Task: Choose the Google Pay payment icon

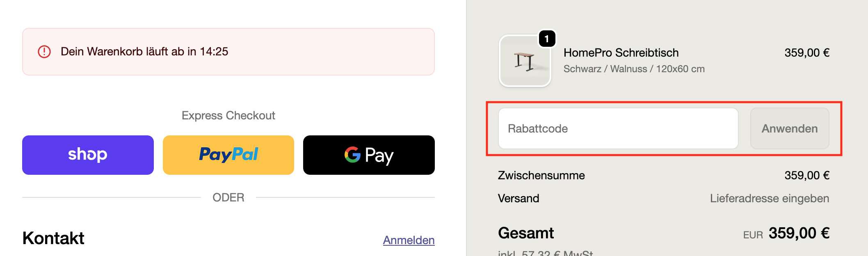Action: (368, 155)
